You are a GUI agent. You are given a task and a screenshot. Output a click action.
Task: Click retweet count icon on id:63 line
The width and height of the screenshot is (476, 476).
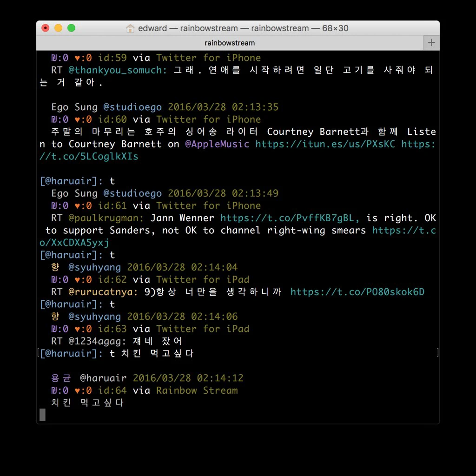[x=54, y=329]
